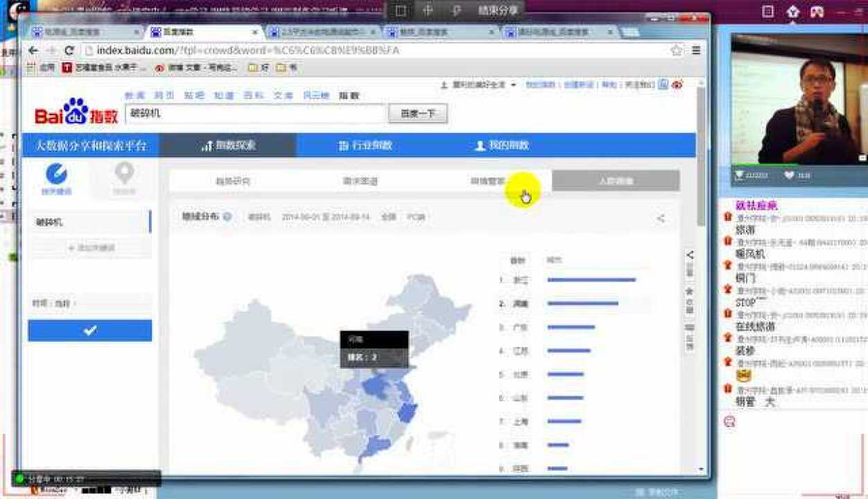Select the 破碎机 keyword in left sidebar
Viewport: 868px width, 499px height.
[90, 222]
